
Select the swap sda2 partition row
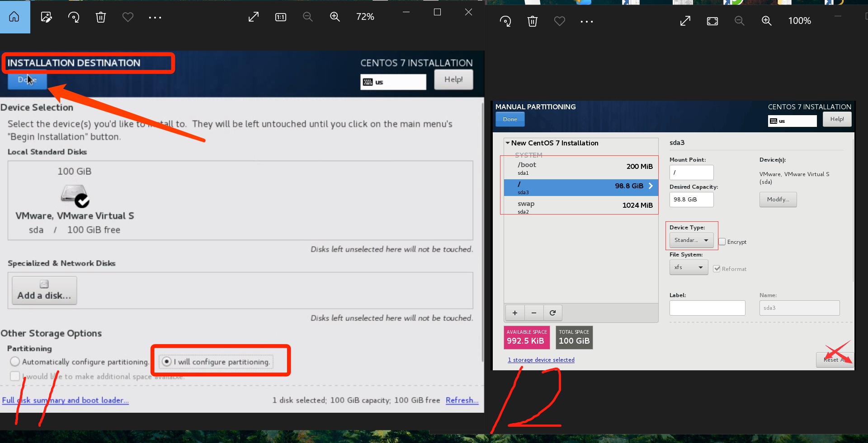pos(581,207)
